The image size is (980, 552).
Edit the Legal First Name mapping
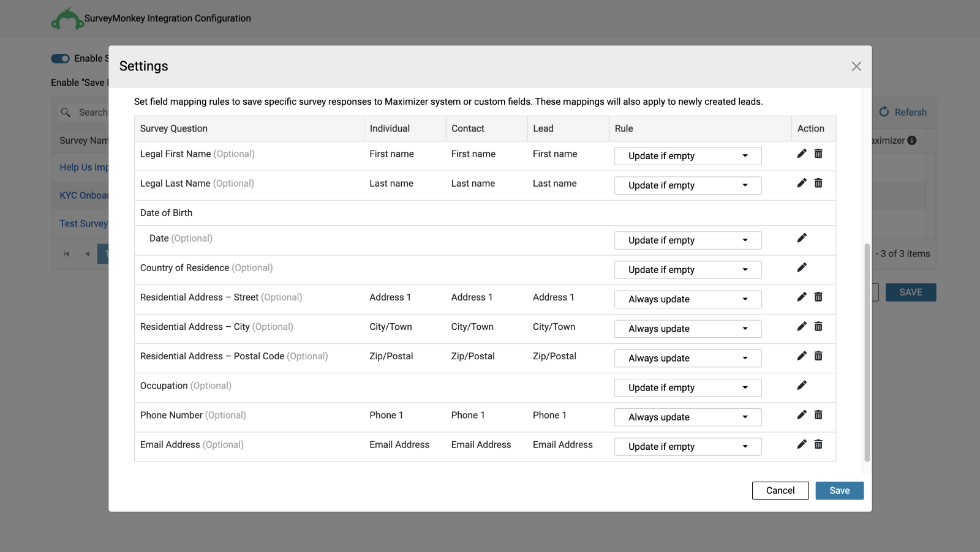coord(801,154)
